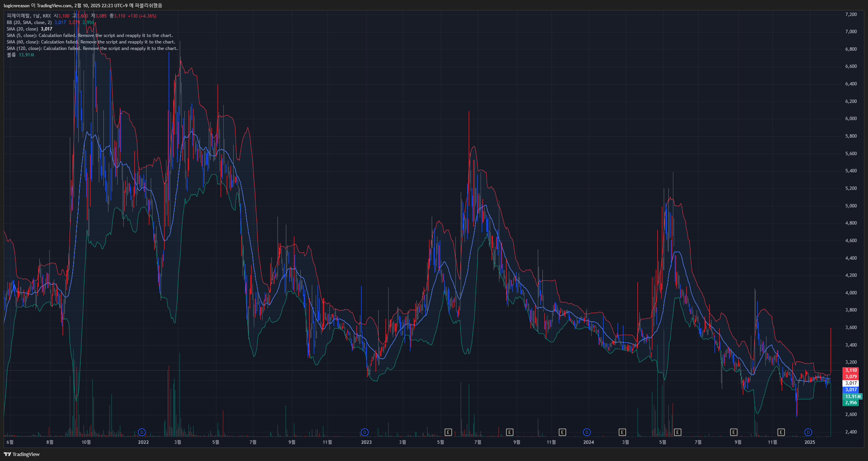Open the earnings E marker before 9월 2024
868x461 pixels.
[x=734, y=432]
